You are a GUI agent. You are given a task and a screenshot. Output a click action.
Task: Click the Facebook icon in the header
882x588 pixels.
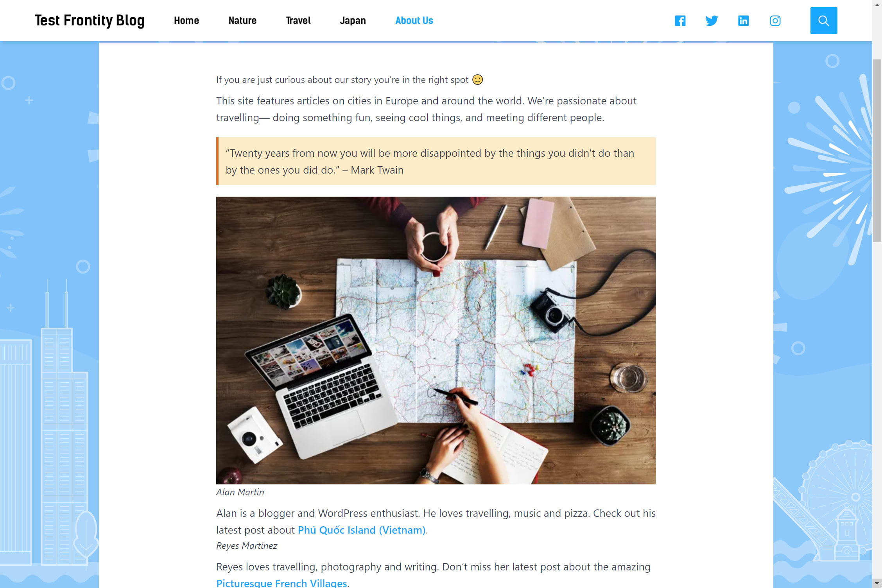point(681,20)
